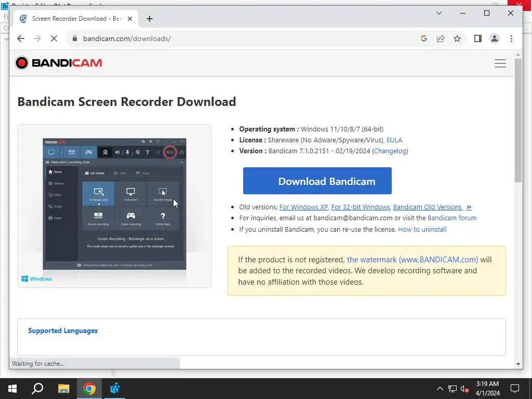Screen dimensions: 532x399
Task: Open Windows taskbar search
Action: (x=37, y=389)
